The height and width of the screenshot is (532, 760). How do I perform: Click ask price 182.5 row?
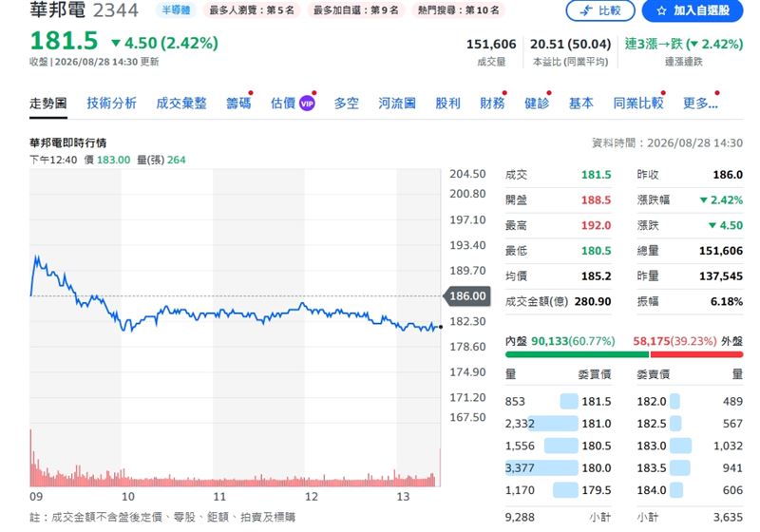pos(690,424)
